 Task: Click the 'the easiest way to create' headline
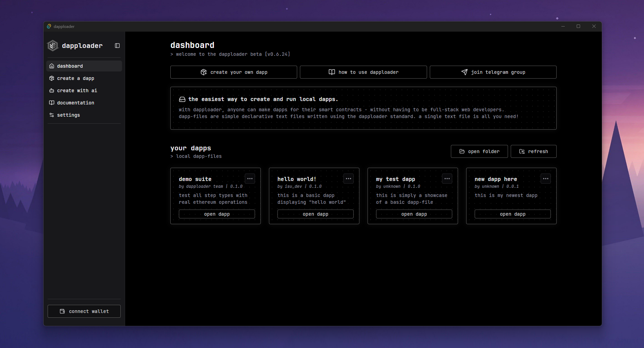(263, 99)
